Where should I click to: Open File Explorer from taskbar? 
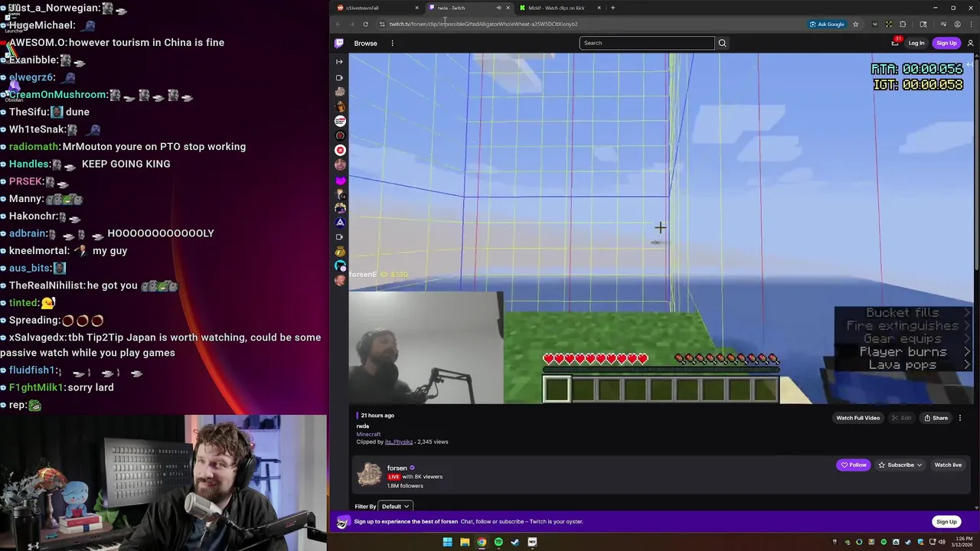465,542
